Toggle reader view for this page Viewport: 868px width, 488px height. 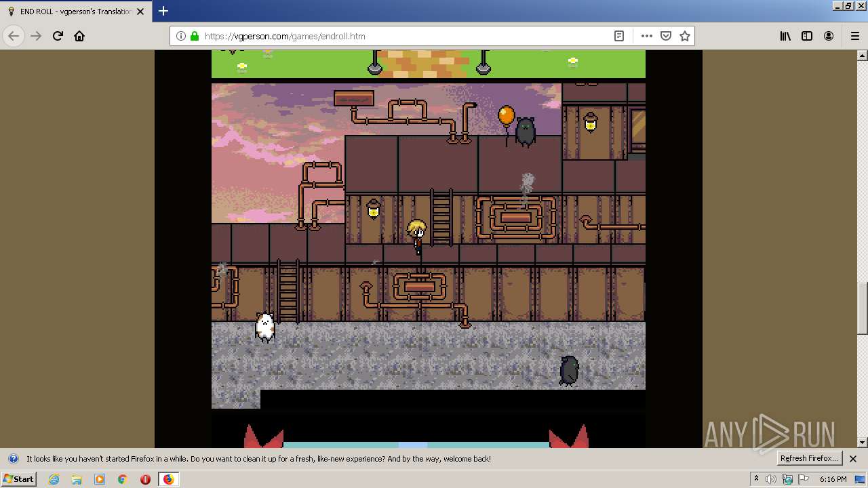(x=619, y=36)
